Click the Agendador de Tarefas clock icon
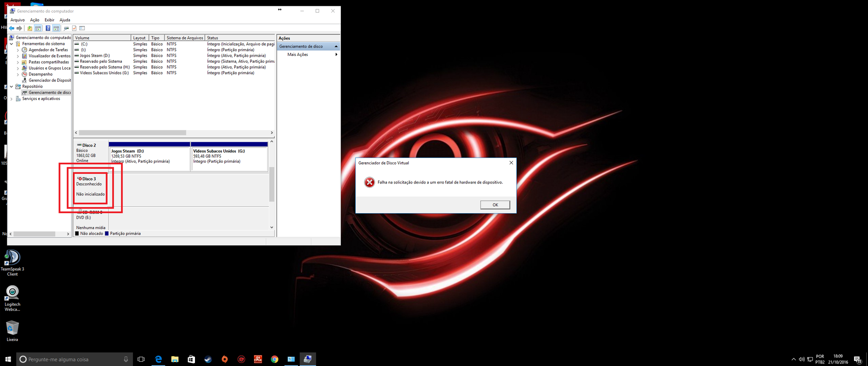Screen dimensions: 868x366 tap(25, 50)
